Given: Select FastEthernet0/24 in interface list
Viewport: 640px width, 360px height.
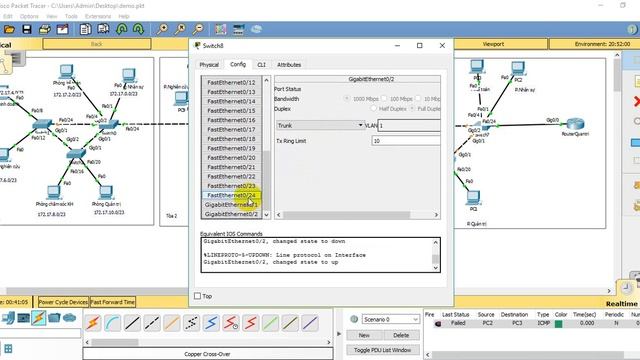Looking at the screenshot, I should 231,195.
